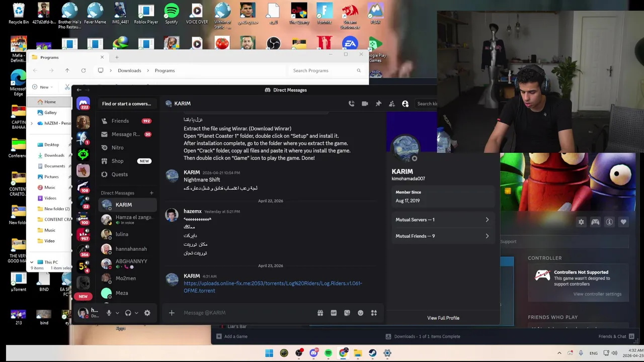Expand Mutual Friends — 9
This screenshot has width=644, height=362.
pos(442,236)
